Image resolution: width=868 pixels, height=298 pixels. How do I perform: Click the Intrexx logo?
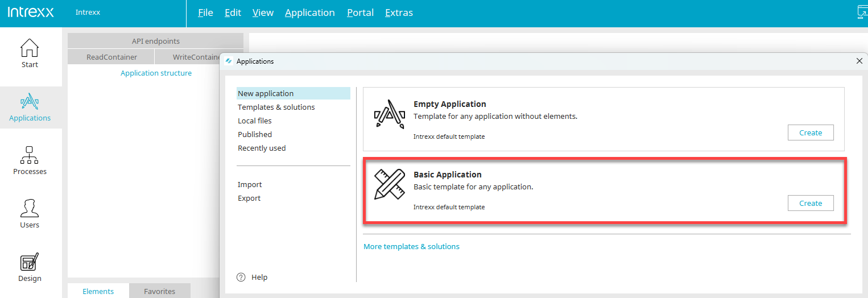(x=31, y=12)
